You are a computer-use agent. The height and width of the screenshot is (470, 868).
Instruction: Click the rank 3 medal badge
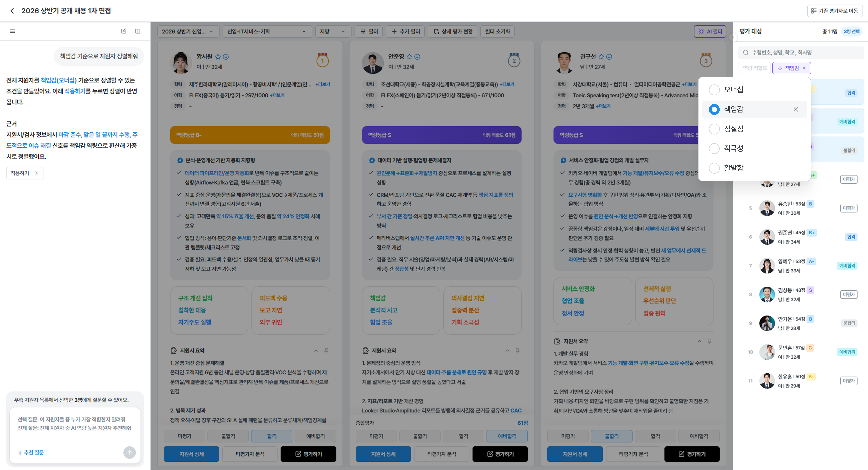[706, 60]
